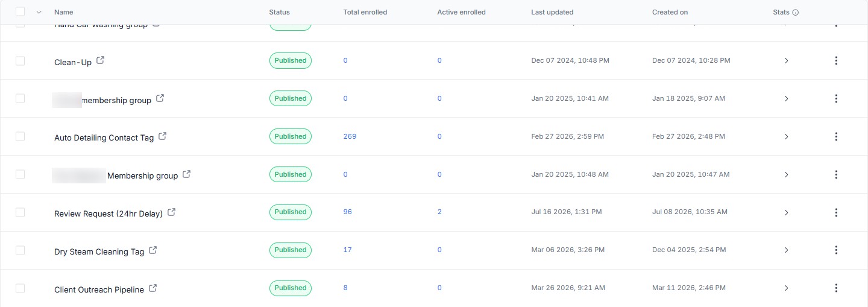Click date 'Feb 27 2026, 2:59 PM'
The width and height of the screenshot is (868, 307).
click(x=567, y=136)
